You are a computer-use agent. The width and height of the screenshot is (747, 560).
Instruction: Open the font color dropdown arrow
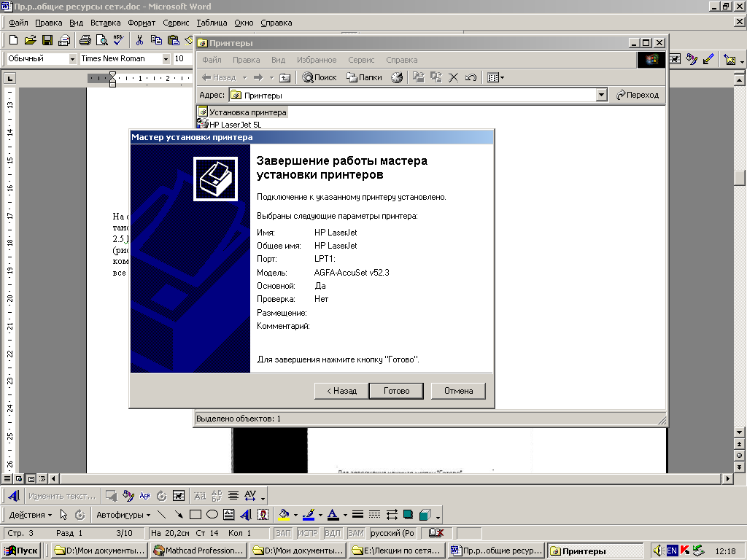[345, 515]
